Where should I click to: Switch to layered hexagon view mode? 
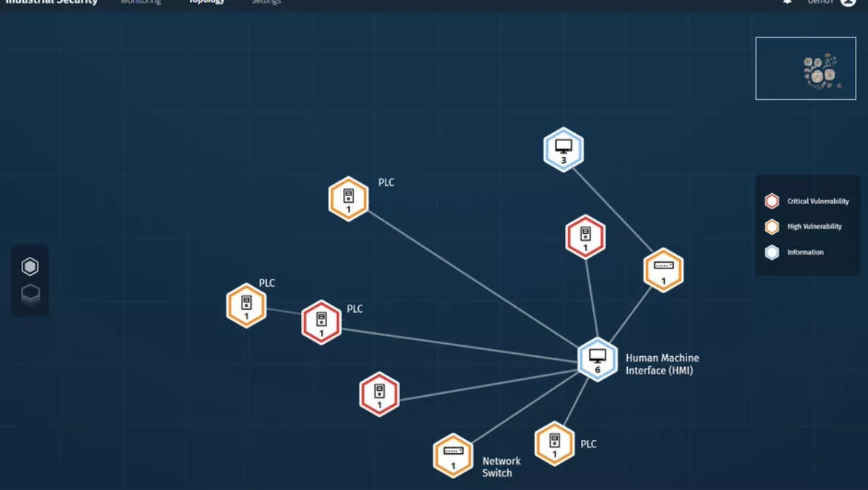tap(30, 295)
